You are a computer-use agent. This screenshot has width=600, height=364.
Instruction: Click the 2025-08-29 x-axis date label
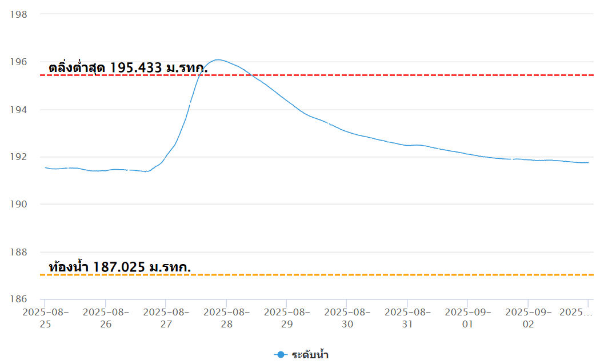[287, 318]
